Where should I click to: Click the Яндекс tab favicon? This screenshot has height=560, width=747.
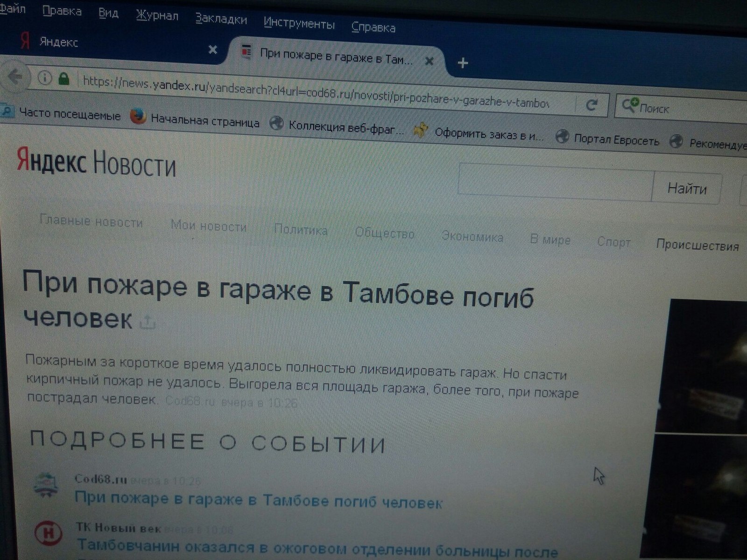25,41
